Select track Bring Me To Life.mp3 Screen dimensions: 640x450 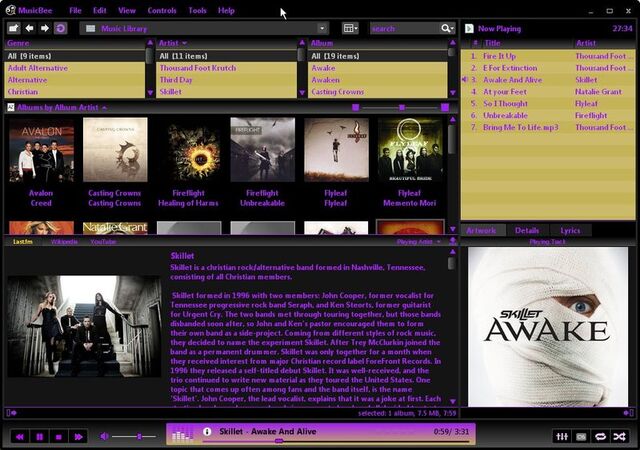[x=548, y=127]
